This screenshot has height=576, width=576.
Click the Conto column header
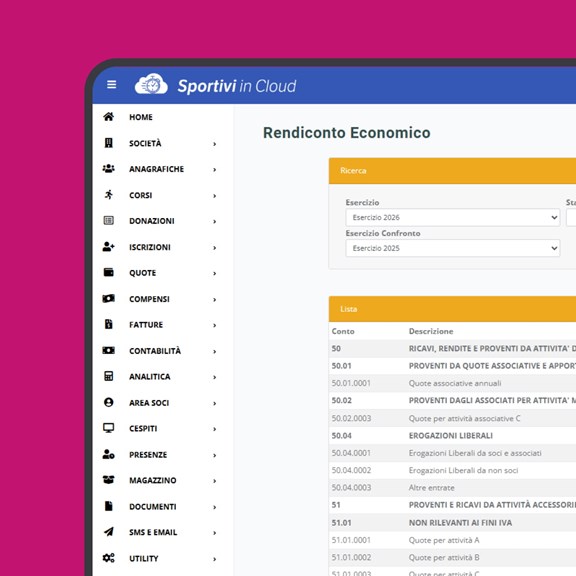coord(343,331)
